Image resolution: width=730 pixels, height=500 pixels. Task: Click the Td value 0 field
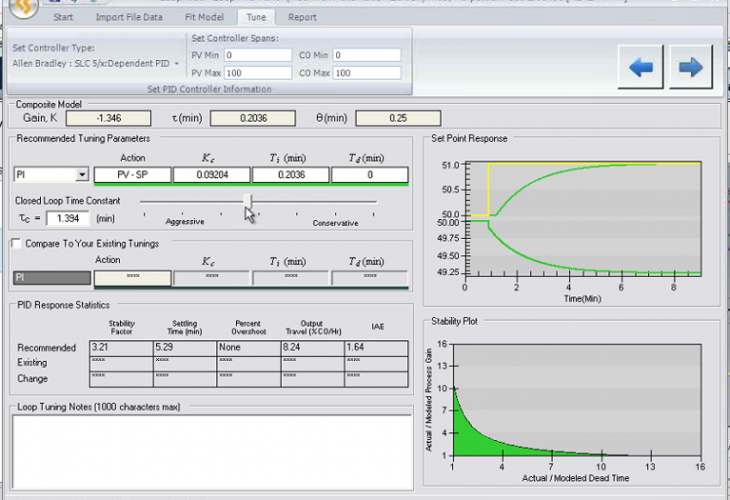pyautogui.click(x=370, y=175)
